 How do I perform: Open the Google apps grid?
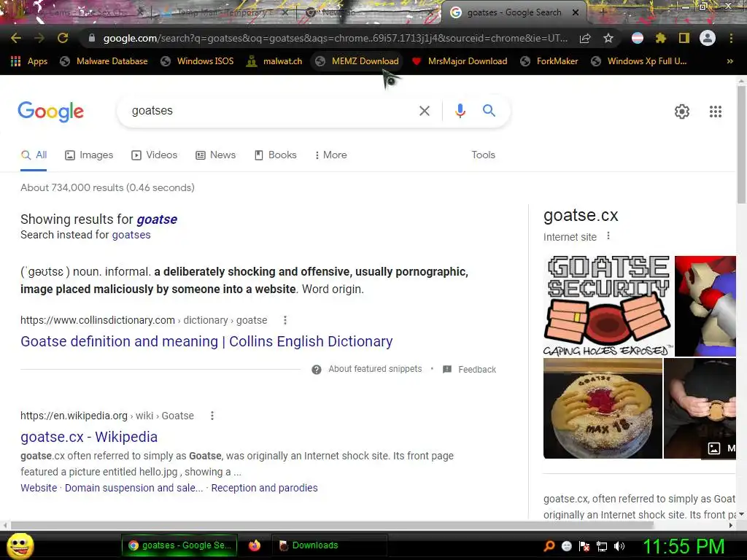tap(715, 112)
